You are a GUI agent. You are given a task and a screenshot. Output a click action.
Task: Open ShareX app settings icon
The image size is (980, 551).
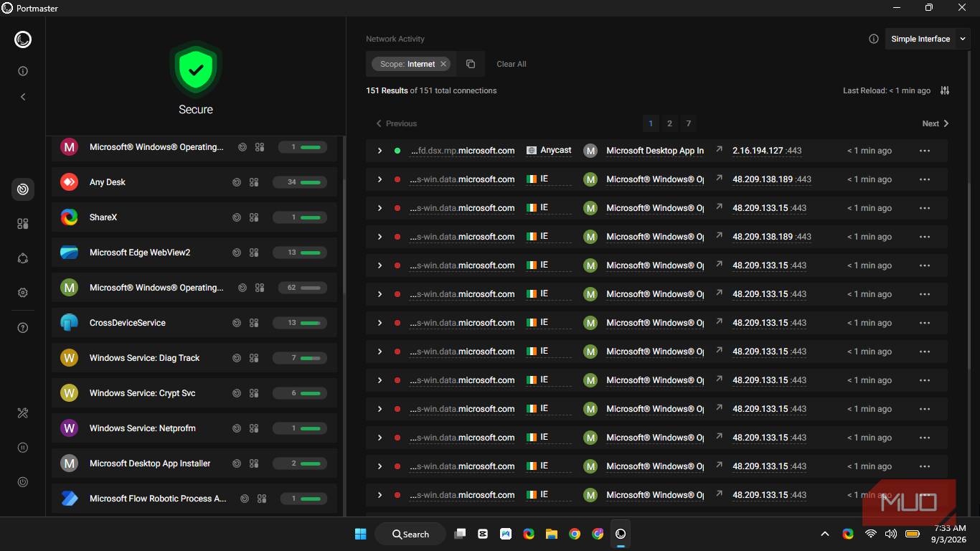[254, 217]
